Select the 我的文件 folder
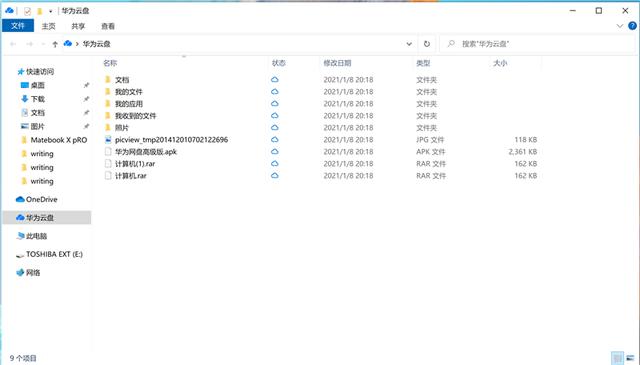 click(x=129, y=92)
